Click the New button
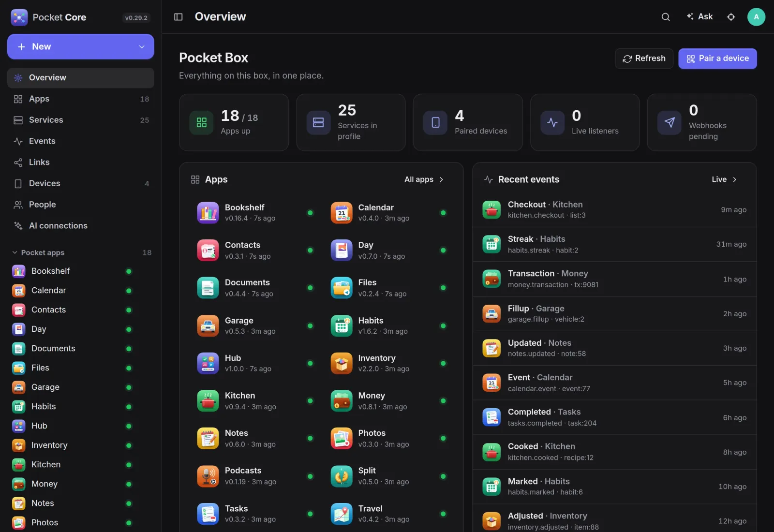Image resolution: width=774 pixels, height=532 pixels. tap(81, 47)
